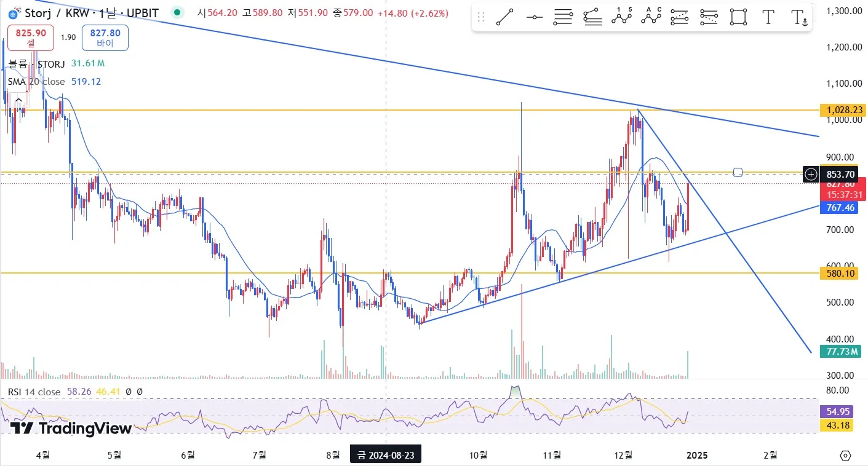
Task: Choose the long position tool
Action: click(680, 17)
